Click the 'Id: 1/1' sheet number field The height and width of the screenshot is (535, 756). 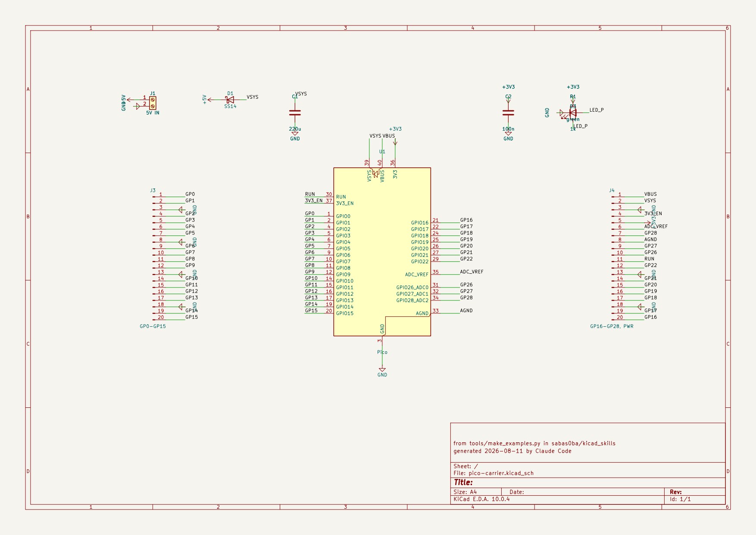tap(680, 499)
